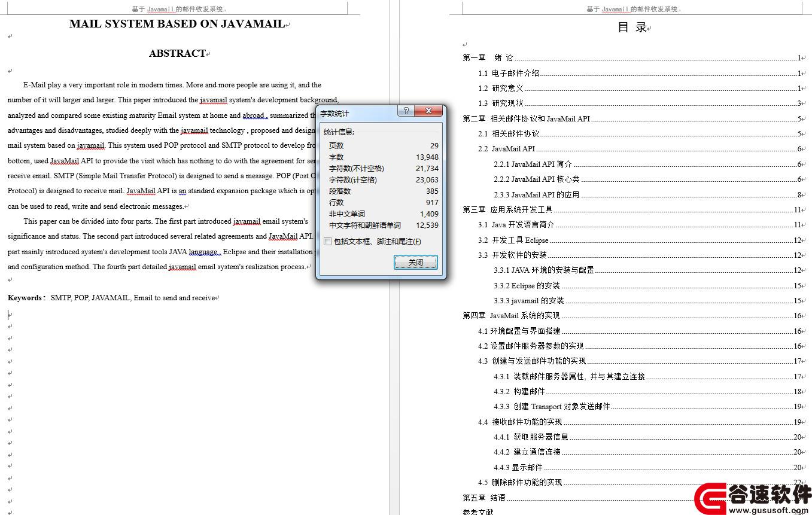Jump to 4.4.2 建立通信连接
This screenshot has height=515, width=812.
point(647,452)
